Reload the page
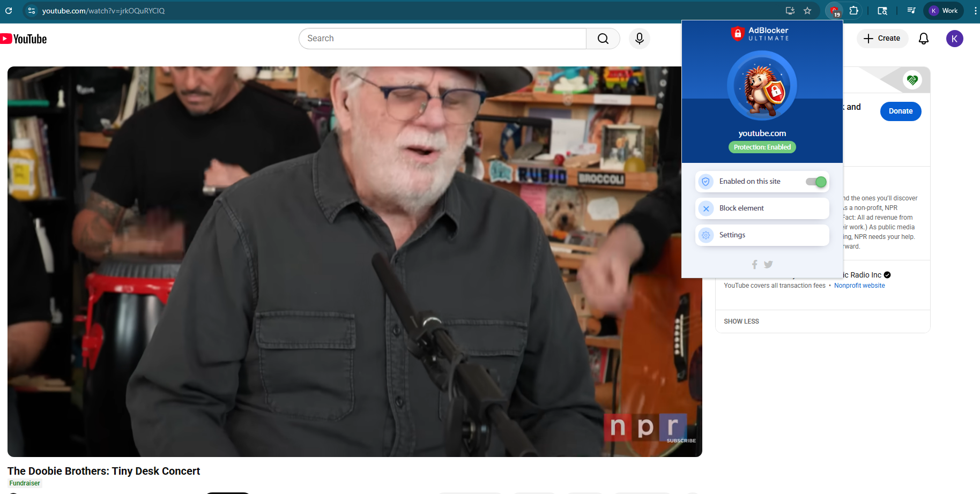This screenshot has width=980, height=494. pos(9,11)
